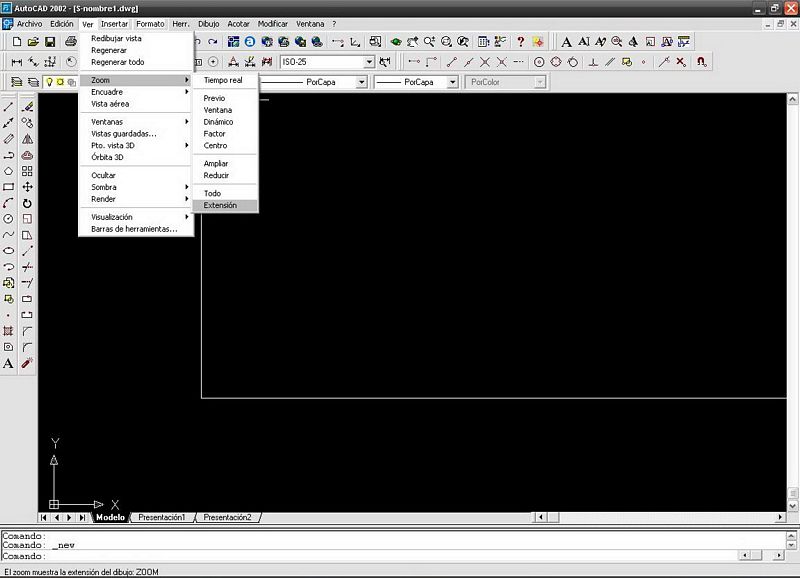Select the Explode modify tool

click(x=28, y=363)
